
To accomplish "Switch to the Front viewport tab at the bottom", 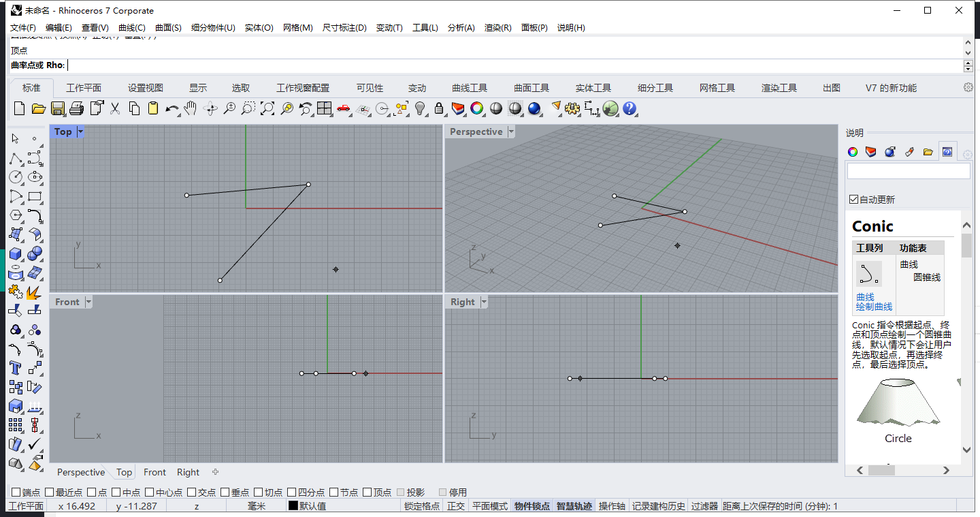I will (154, 472).
